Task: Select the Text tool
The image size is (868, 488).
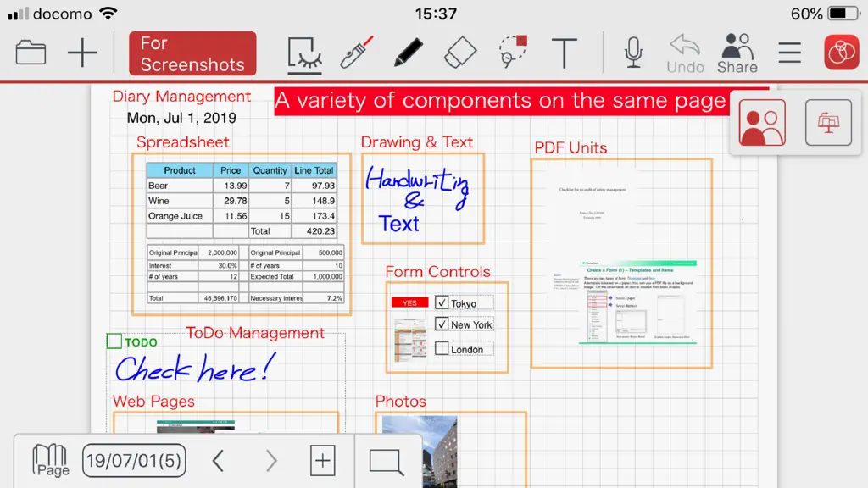Action: (x=564, y=53)
